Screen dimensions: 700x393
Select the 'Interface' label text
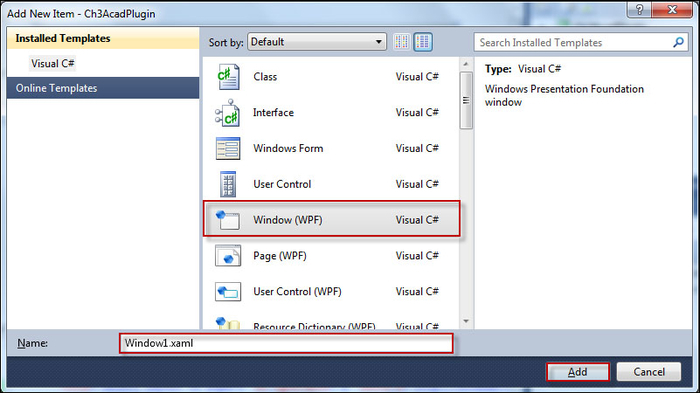pos(273,113)
